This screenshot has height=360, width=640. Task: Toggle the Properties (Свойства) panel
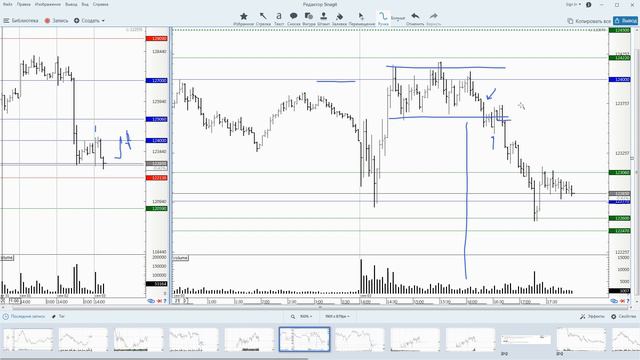coord(623,316)
